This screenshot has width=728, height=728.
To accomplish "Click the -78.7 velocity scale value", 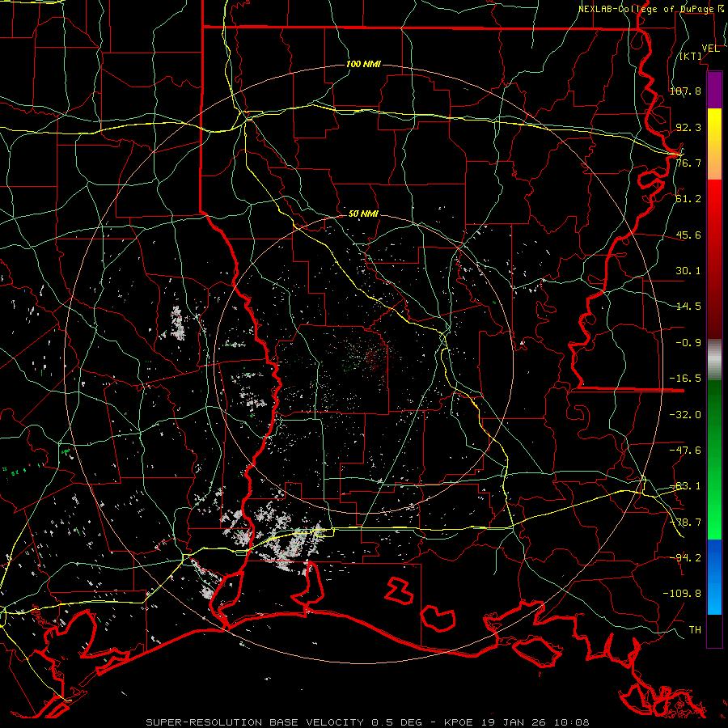I will pyautogui.click(x=685, y=523).
